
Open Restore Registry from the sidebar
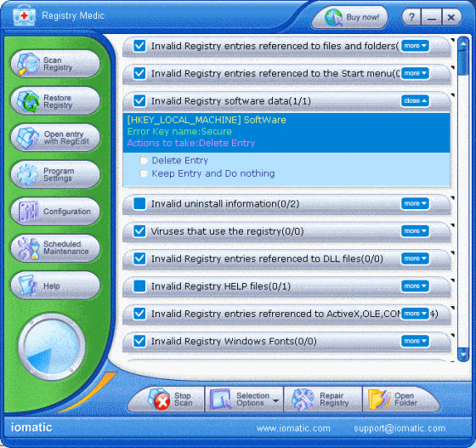click(x=55, y=101)
